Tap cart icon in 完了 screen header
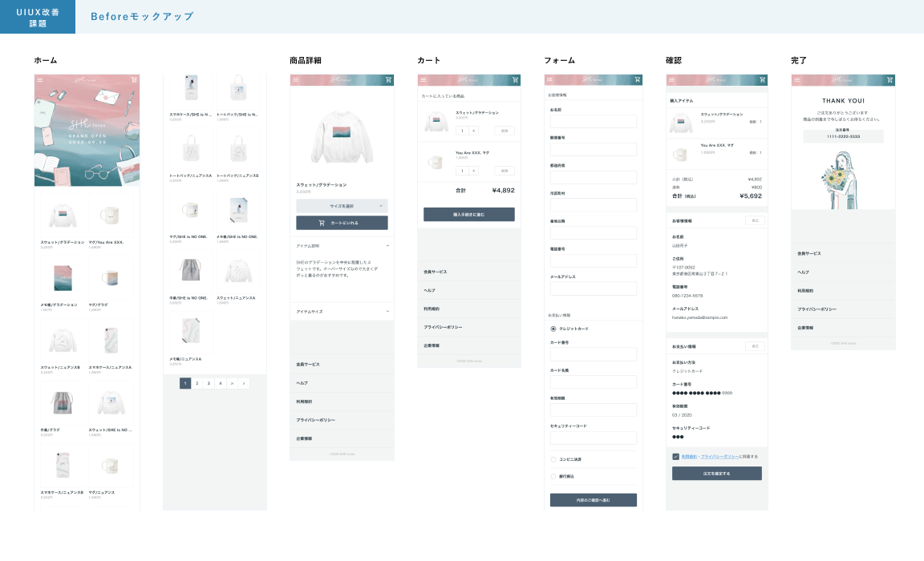Screen dimensions: 924x561 pyautogui.click(x=890, y=80)
